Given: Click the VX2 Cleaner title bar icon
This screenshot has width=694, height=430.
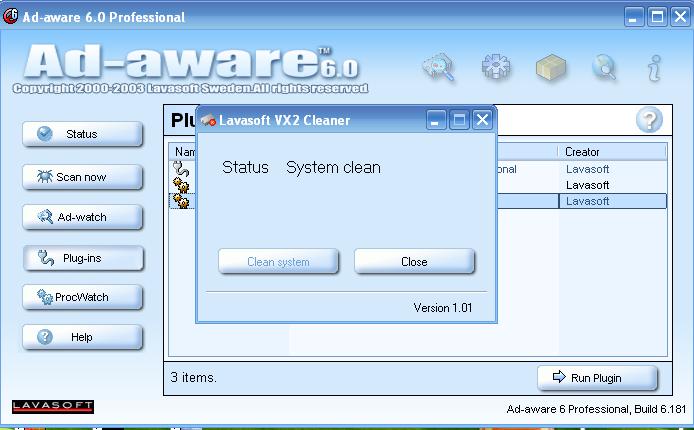Looking at the screenshot, I should point(208,120).
